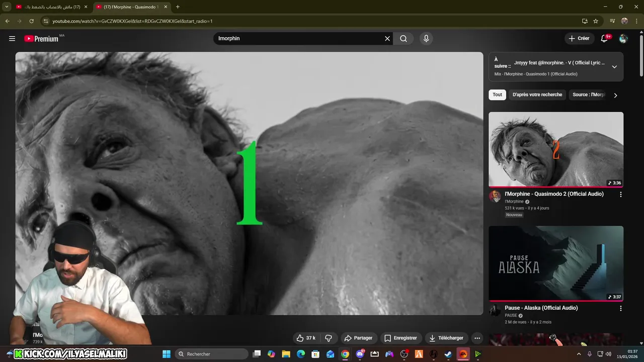Open more actions ellipsis under video
Image resolution: width=644 pixels, height=362 pixels.
[x=477, y=338]
